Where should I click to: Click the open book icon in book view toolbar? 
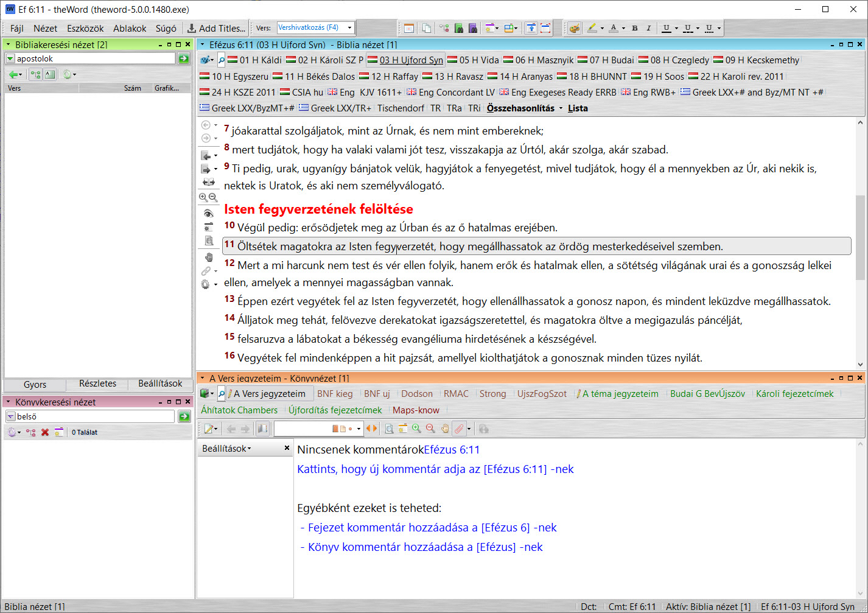pyautogui.click(x=262, y=429)
